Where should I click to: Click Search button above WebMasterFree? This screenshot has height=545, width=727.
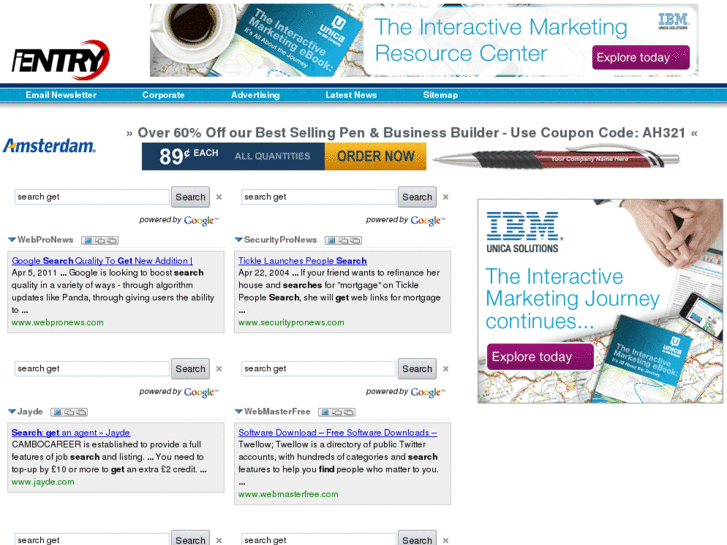tap(417, 369)
